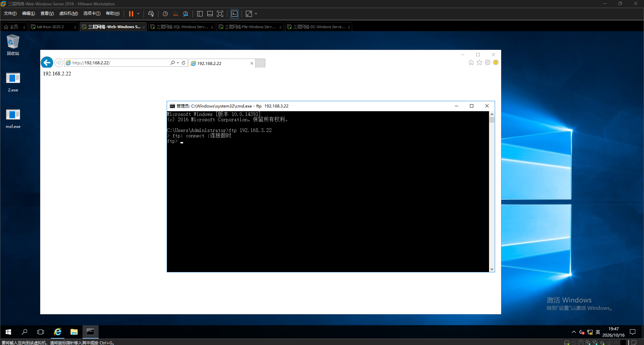Open the Windows Start button in guest

pyautogui.click(x=8, y=332)
